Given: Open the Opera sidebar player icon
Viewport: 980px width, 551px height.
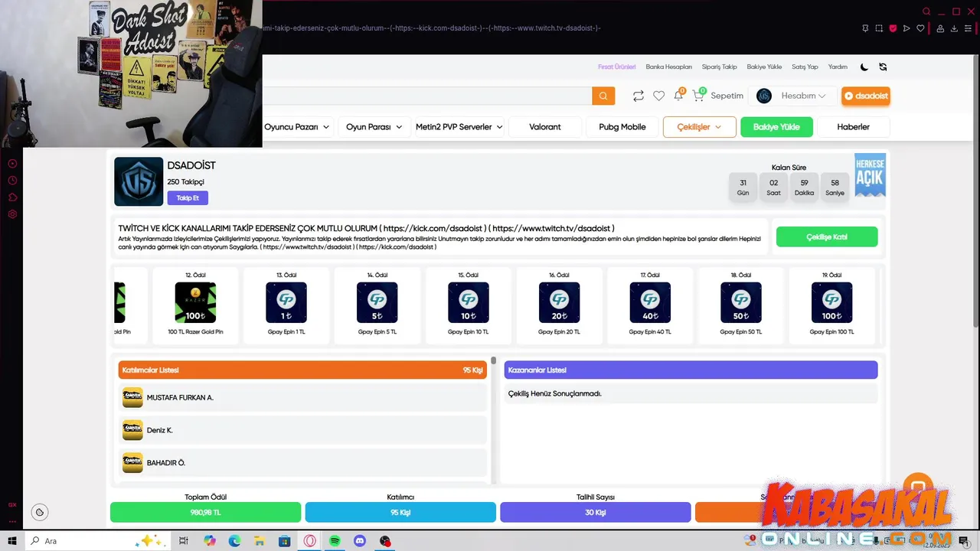Looking at the screenshot, I should coord(12,164).
